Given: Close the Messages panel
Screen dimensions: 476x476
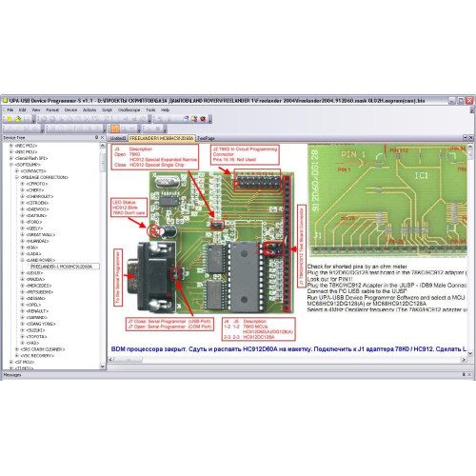Looking at the screenshot, I should [469, 375].
